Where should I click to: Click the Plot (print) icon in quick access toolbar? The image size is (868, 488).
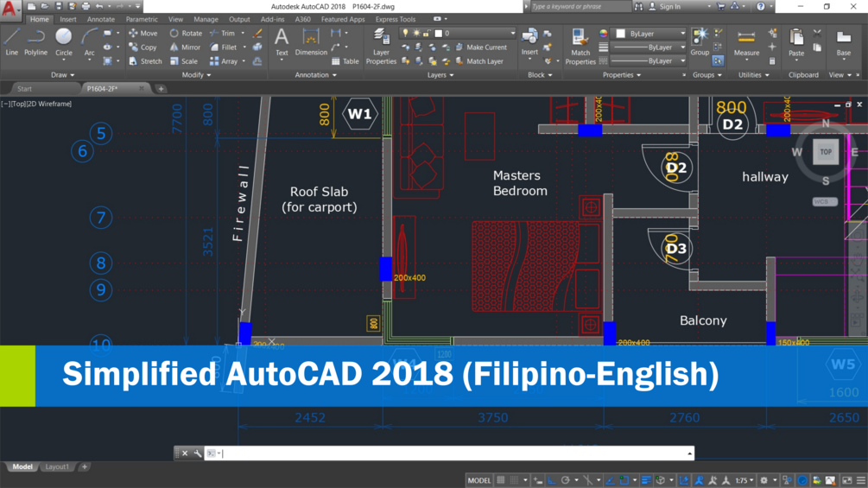click(x=86, y=6)
